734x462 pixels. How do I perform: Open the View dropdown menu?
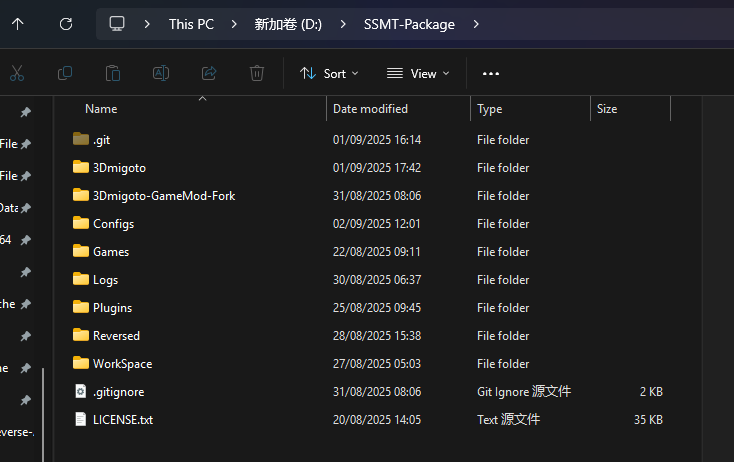click(418, 73)
